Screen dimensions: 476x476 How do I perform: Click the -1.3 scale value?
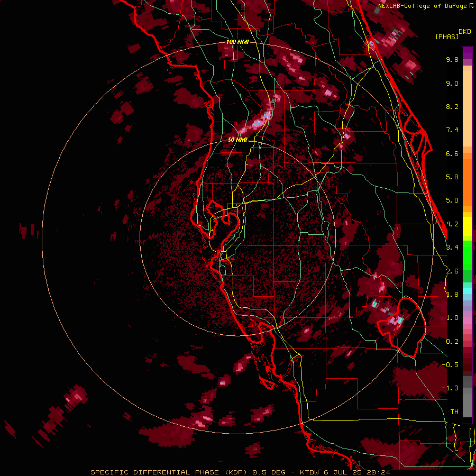(x=450, y=388)
